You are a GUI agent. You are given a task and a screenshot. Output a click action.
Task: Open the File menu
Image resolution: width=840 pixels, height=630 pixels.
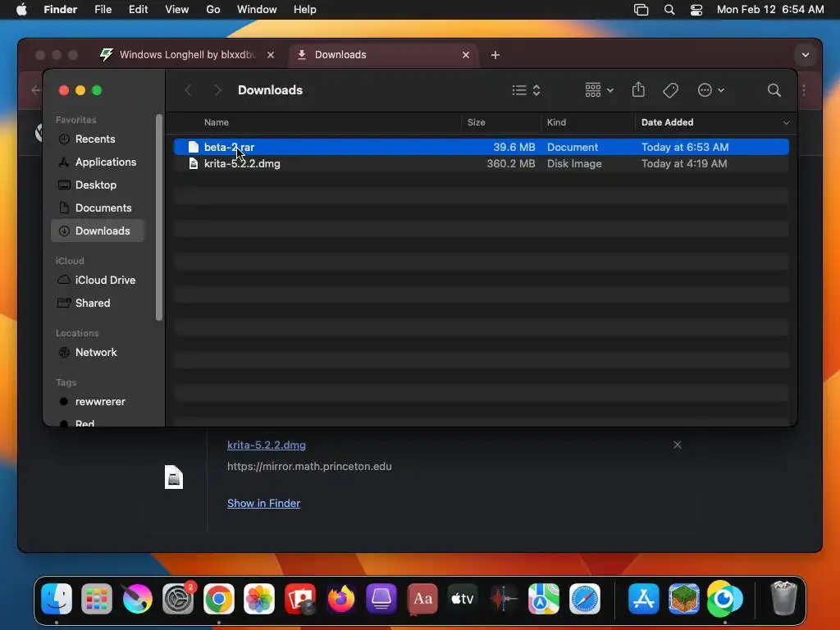103,10
